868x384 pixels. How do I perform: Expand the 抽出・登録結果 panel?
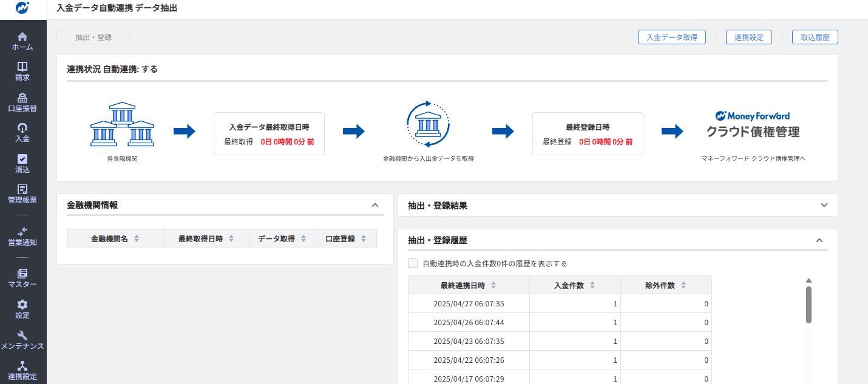[824, 205]
